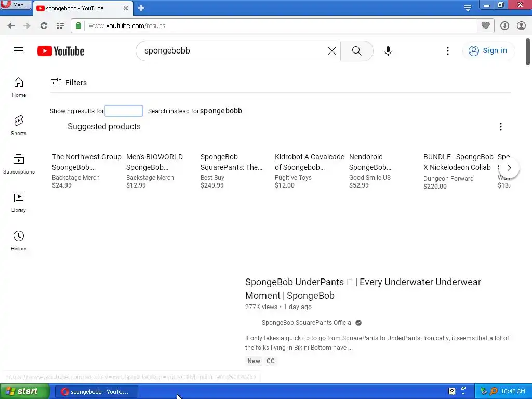532x399 pixels.
Task: Start voice search with microphone
Action: [x=388, y=51]
